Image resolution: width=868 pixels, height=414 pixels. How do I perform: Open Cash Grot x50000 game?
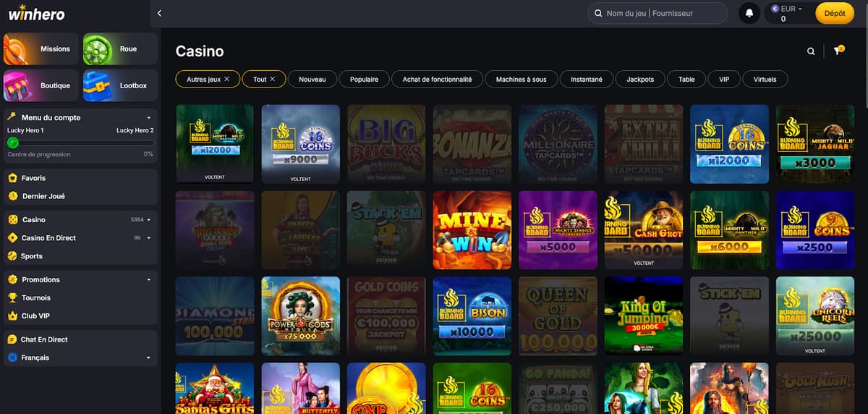click(x=643, y=229)
